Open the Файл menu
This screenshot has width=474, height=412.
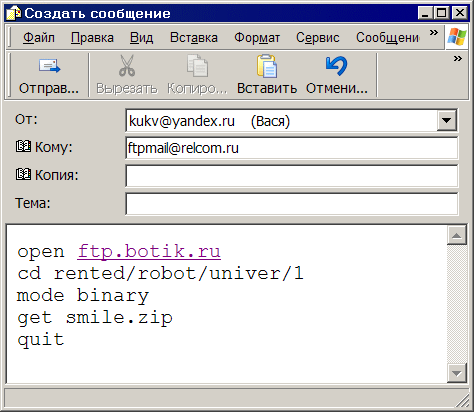[39, 38]
